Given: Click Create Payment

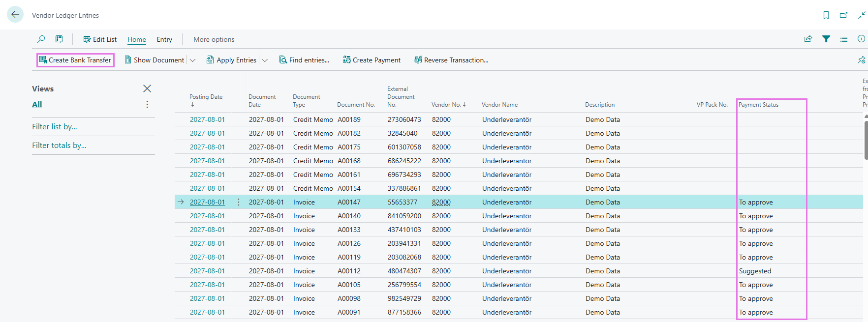Looking at the screenshot, I should pos(372,60).
